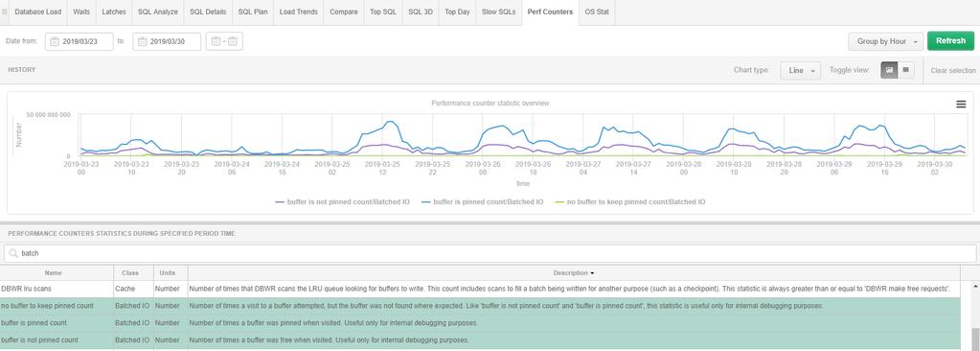This screenshot has height=351, width=980.
Task: Toggle 'no buffer to keep pinned count' legend
Action: (x=630, y=202)
